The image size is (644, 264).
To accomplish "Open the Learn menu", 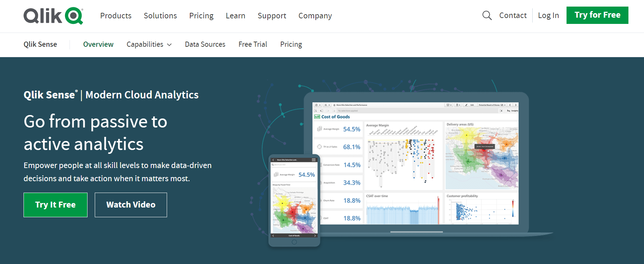I will 236,16.
